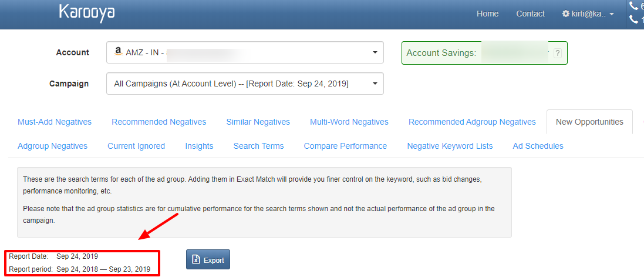
Task: Click the Account Savings box
Action: pyautogui.click(x=484, y=53)
